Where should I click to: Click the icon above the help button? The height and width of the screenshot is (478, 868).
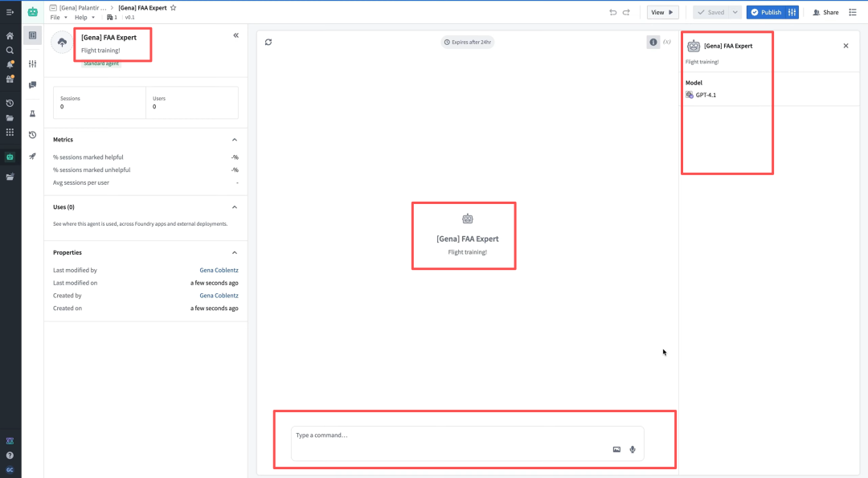coord(10,441)
